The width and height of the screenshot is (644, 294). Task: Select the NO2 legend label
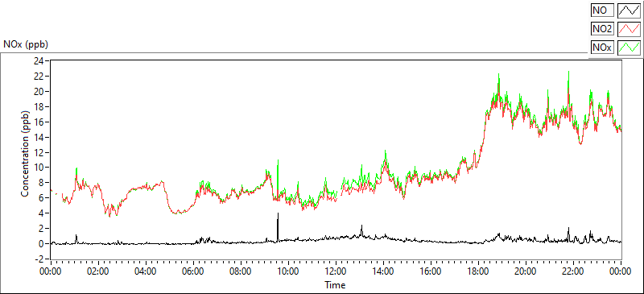[x=602, y=29]
